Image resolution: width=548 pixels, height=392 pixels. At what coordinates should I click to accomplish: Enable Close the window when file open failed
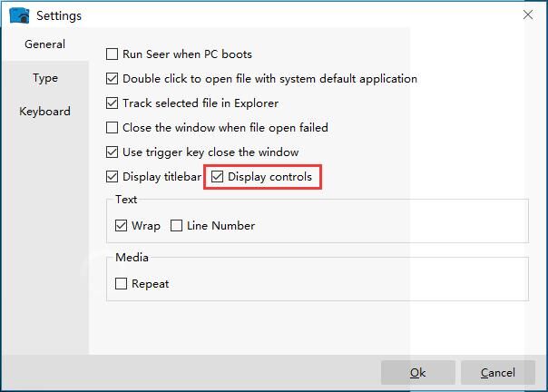[x=113, y=128]
